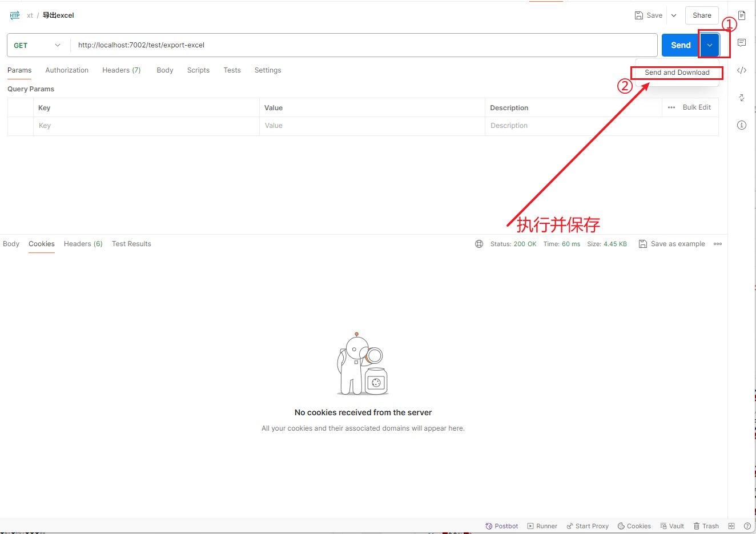756x534 pixels.
Task: Select the response Cookies tab
Action: pos(42,244)
